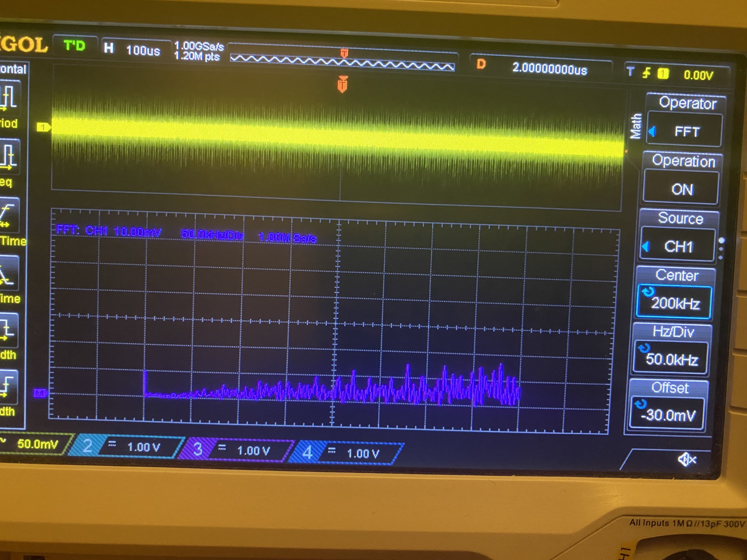This screenshot has height=560, width=747.
Task: Click the 1.00M Sa/s FFT label
Action: coord(287,237)
